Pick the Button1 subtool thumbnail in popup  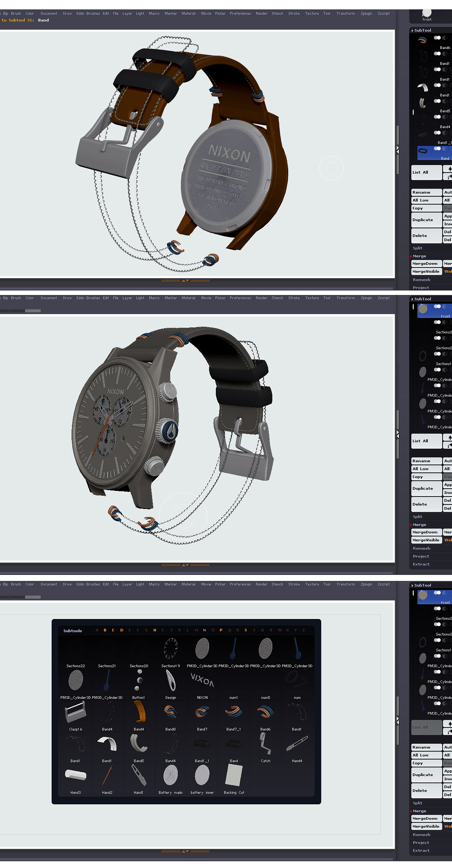coord(139,684)
